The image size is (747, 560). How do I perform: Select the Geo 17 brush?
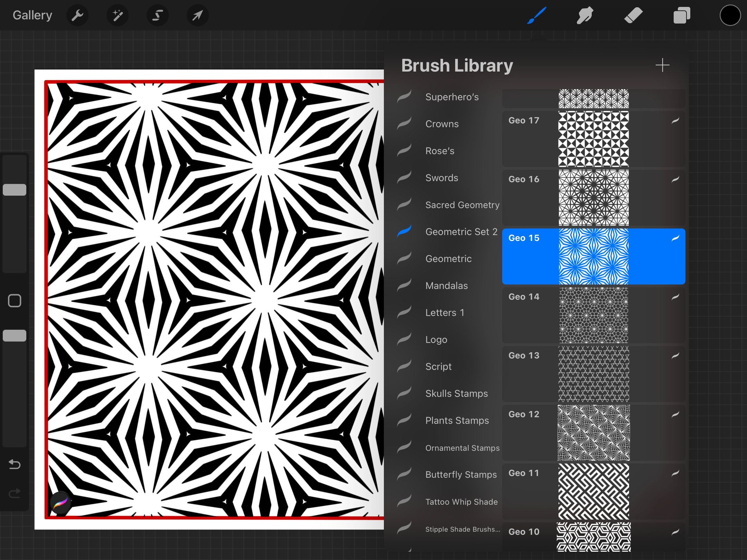point(593,139)
